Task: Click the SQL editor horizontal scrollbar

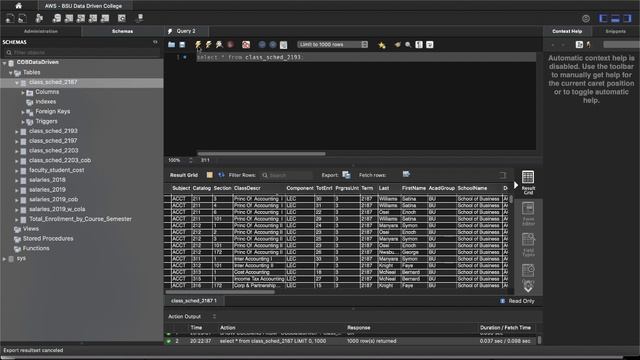Action: pos(262,154)
